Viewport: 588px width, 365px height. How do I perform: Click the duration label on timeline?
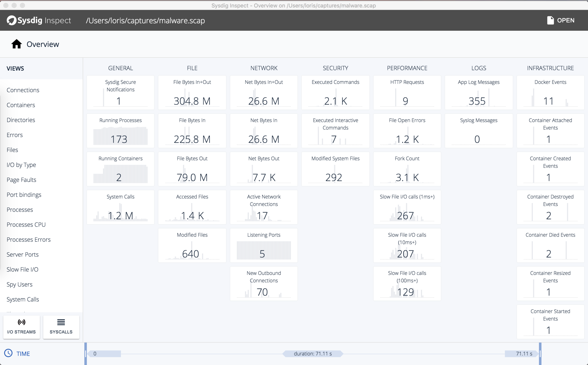[313, 354]
